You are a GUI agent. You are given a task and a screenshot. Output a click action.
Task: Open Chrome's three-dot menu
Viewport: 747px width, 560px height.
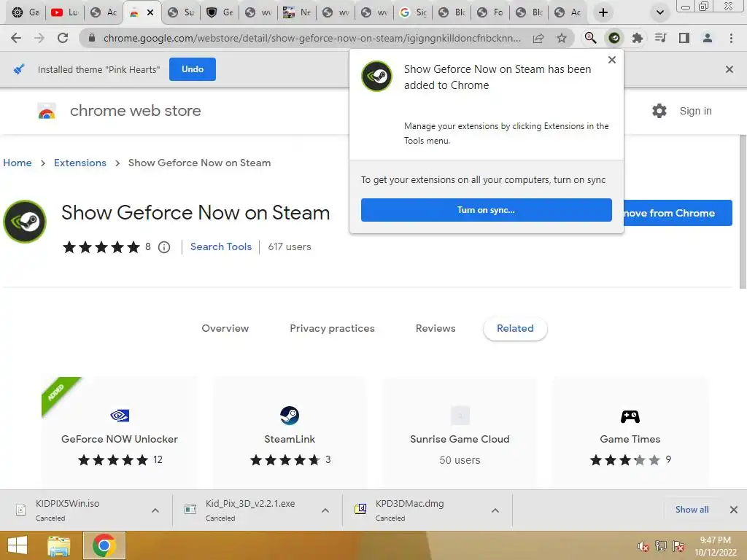[x=731, y=38]
